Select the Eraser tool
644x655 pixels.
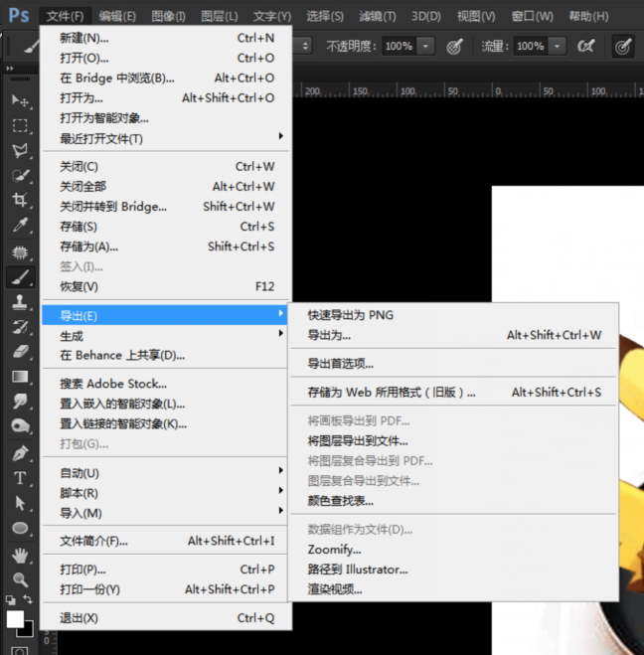pos(20,352)
